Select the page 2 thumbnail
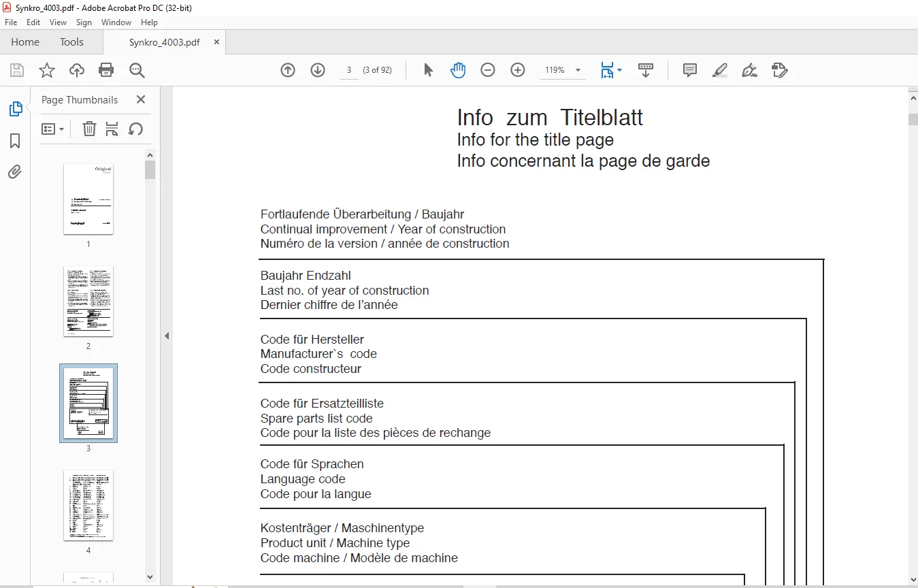Image resolution: width=918 pixels, height=588 pixels. 88,301
